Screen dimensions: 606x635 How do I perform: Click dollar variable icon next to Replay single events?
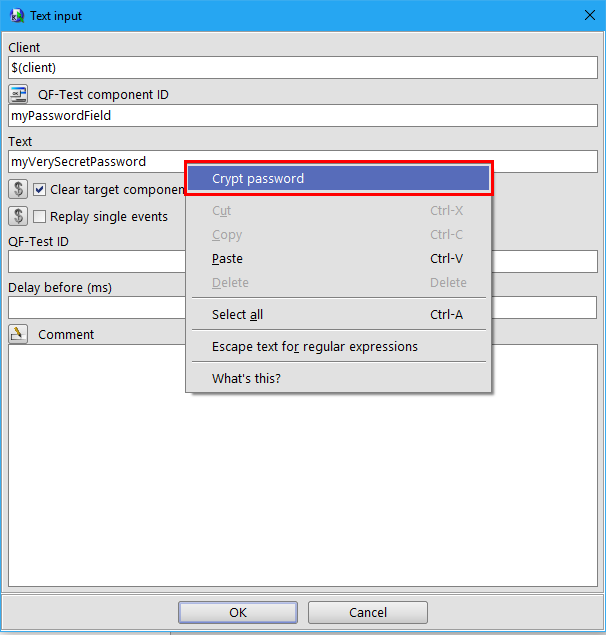click(x=18, y=216)
